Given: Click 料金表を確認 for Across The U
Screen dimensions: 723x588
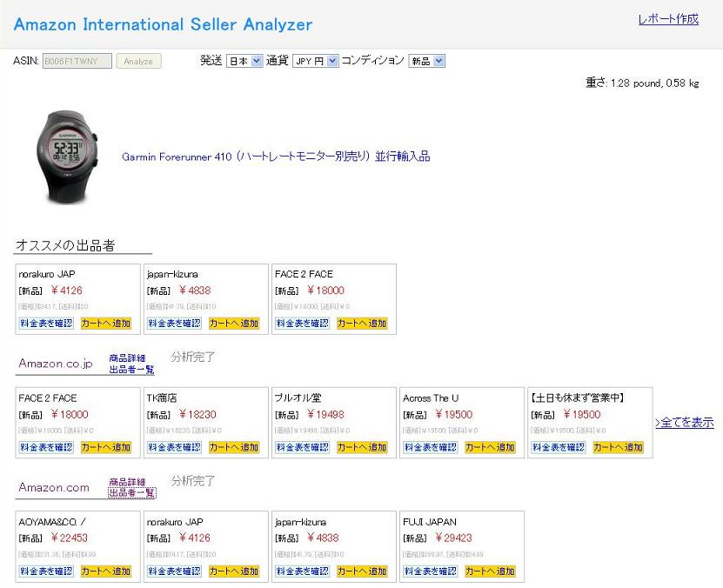Looking at the screenshot, I should [x=431, y=447].
